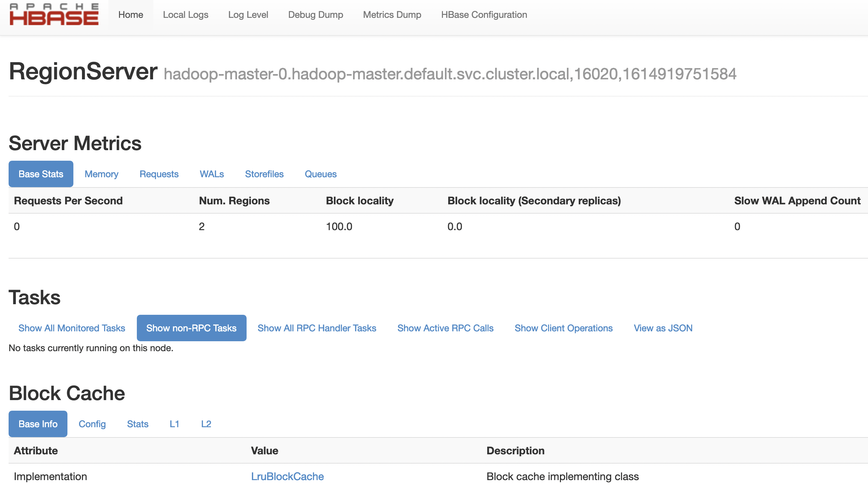Click the Apache HBase logo
The image size is (868, 494).
click(54, 15)
